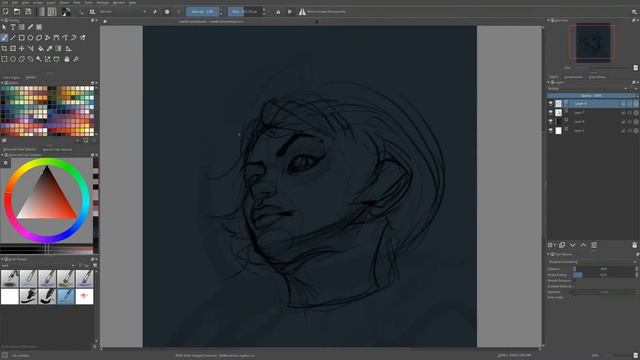
Task: Toggle Scalable Distance checkbox in Tool Options
Action: click(x=574, y=286)
